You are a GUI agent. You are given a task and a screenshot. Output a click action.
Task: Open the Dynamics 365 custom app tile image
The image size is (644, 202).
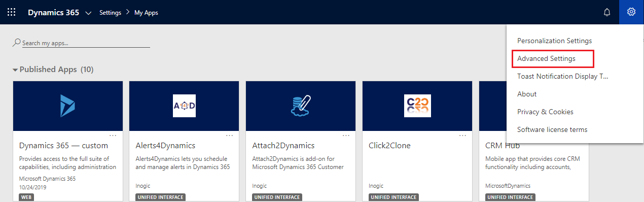68,106
